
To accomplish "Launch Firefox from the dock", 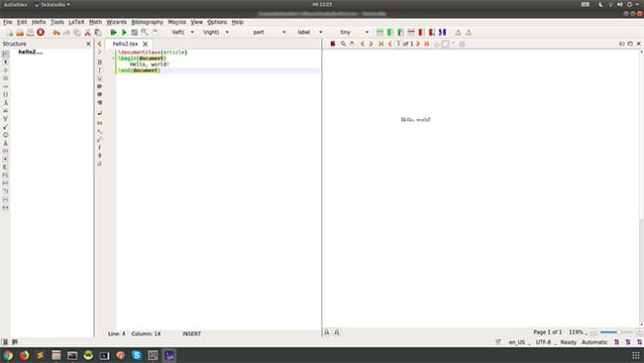I will 24,355.
